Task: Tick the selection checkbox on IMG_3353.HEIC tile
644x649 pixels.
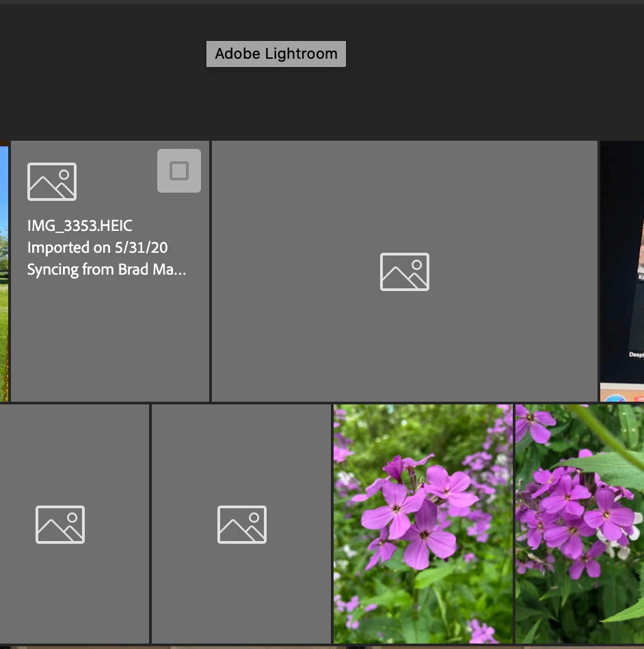Action: tap(179, 171)
